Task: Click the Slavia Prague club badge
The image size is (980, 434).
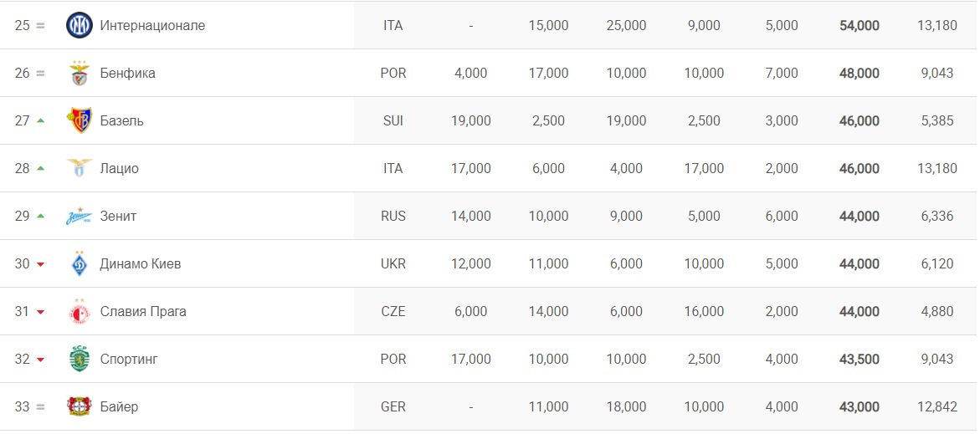Action: pyautogui.click(x=80, y=312)
